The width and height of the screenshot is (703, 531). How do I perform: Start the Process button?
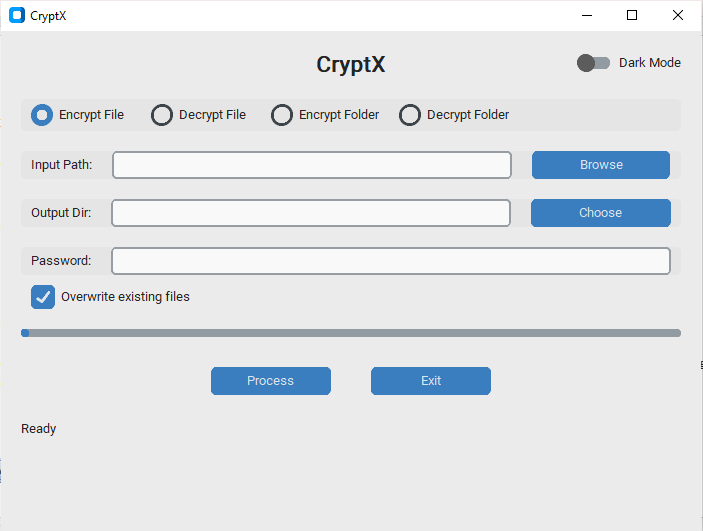[x=271, y=381]
